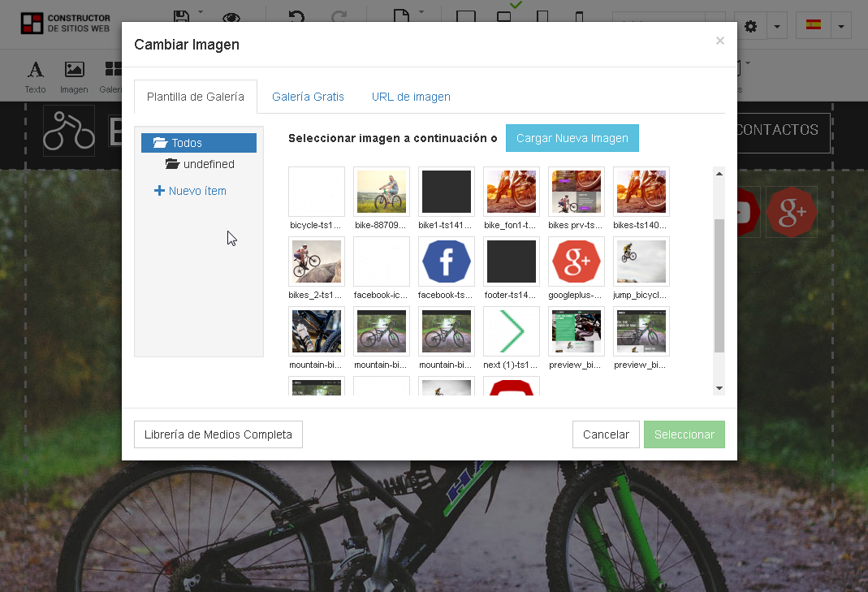868x592 pixels.
Task: Click the Cancelar button
Action: 607,434
